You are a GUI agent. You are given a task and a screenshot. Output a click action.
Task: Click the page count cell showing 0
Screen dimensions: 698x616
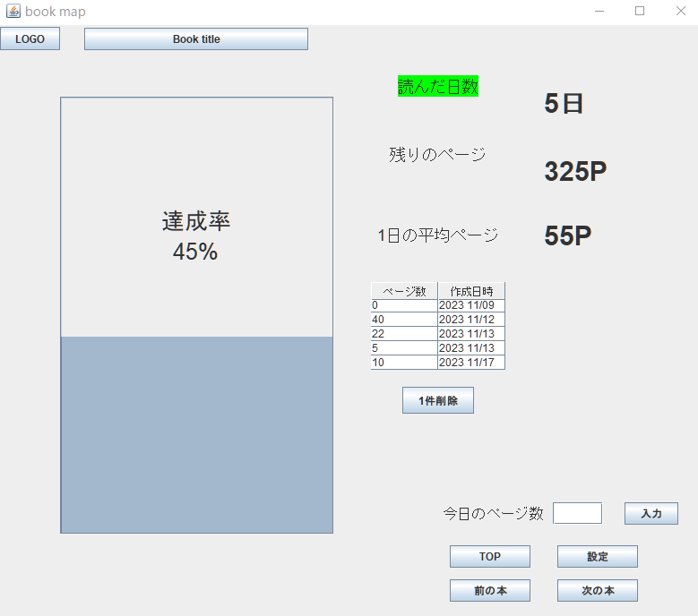404,305
